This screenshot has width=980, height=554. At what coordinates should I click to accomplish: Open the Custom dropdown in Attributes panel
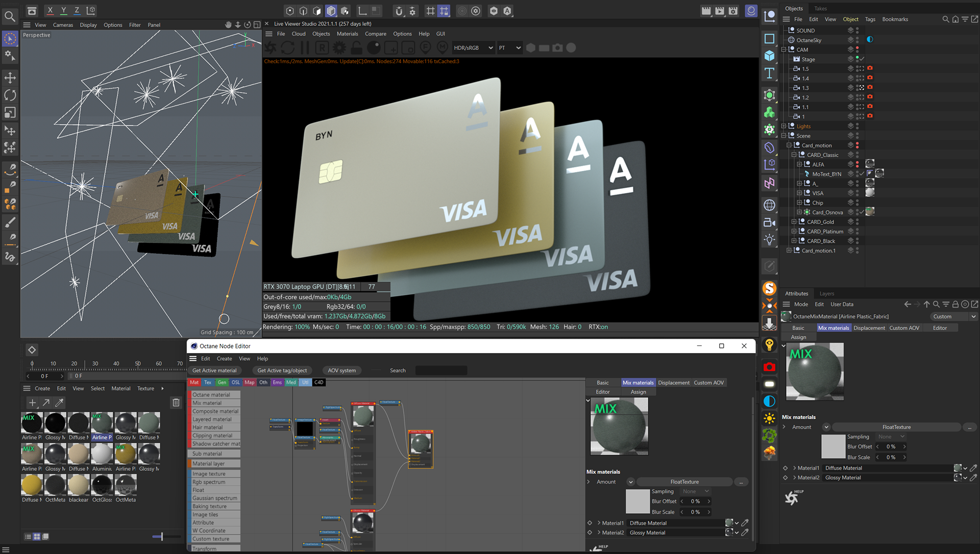pyautogui.click(x=953, y=316)
